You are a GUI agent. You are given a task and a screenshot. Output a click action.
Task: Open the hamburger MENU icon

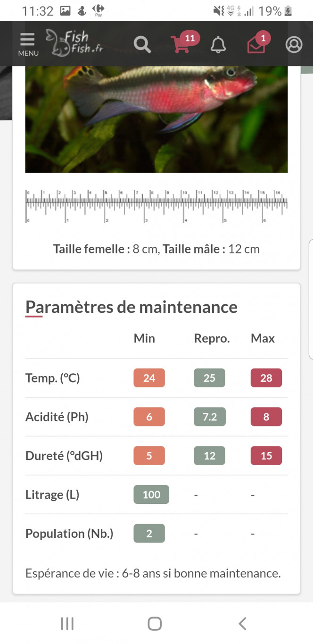click(x=28, y=44)
